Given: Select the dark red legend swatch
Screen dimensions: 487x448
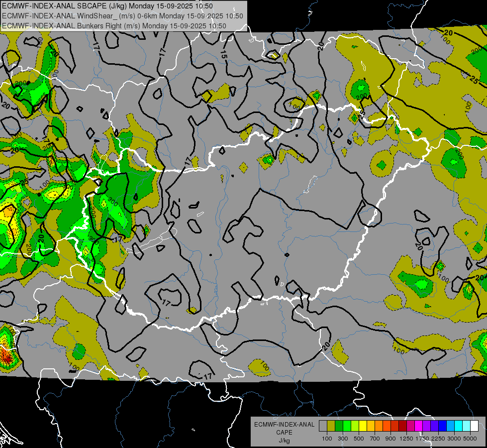Looking at the screenshot, I should click(x=402, y=426).
